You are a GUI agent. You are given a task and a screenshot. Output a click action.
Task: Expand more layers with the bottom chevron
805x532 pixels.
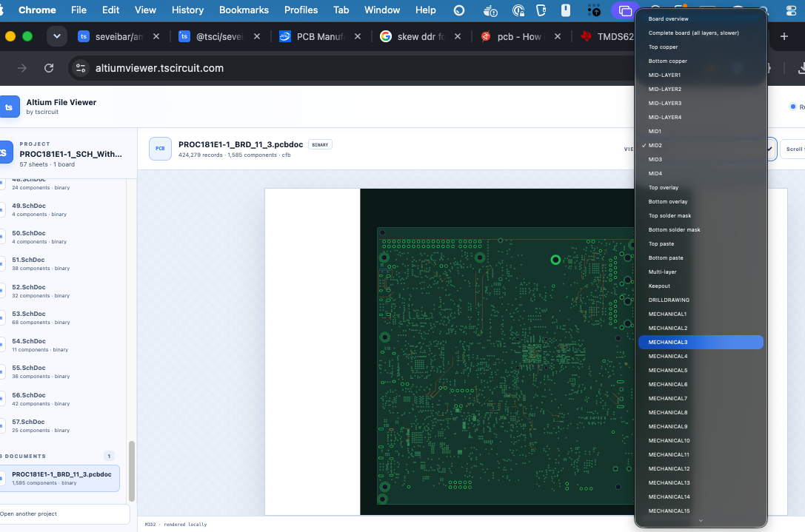click(x=701, y=521)
